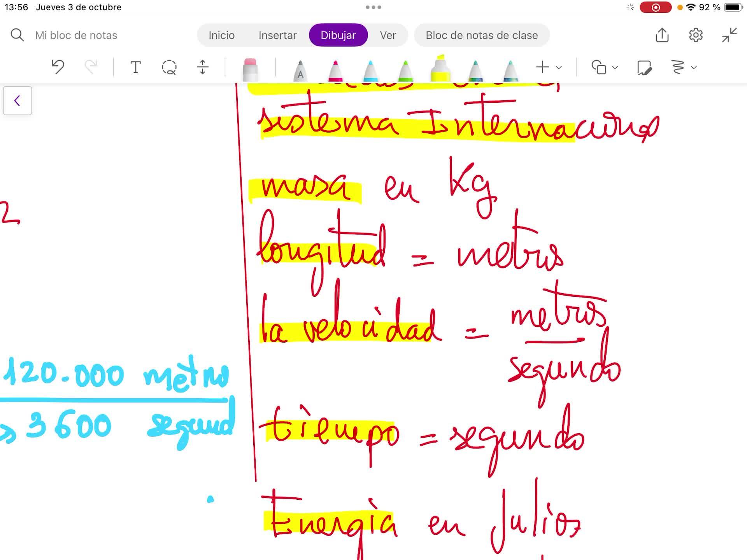The width and height of the screenshot is (747, 560).
Task: Open the Shapes dropdown arrow
Action: [x=615, y=67]
